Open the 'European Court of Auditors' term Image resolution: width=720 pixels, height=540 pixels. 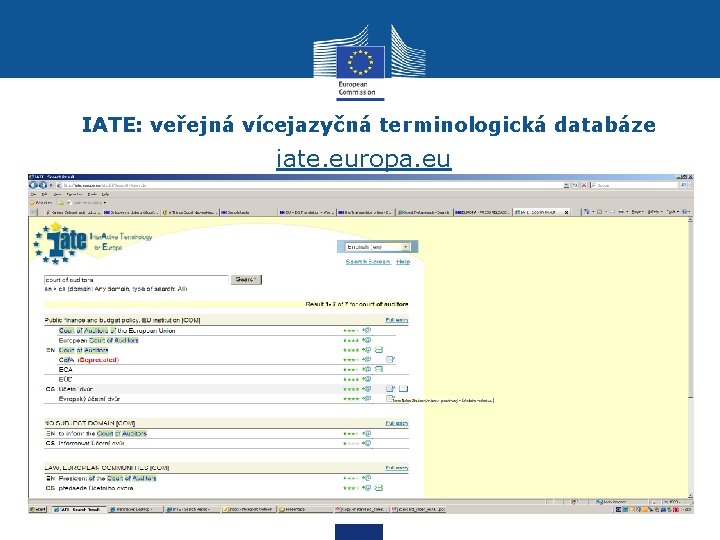[98, 341]
